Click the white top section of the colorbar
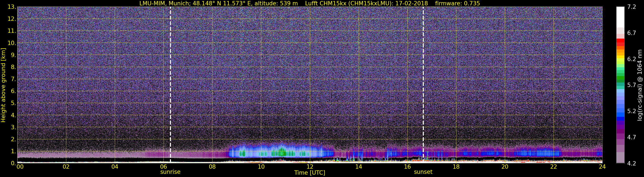The height and width of the screenshot is (177, 644). [620, 17]
